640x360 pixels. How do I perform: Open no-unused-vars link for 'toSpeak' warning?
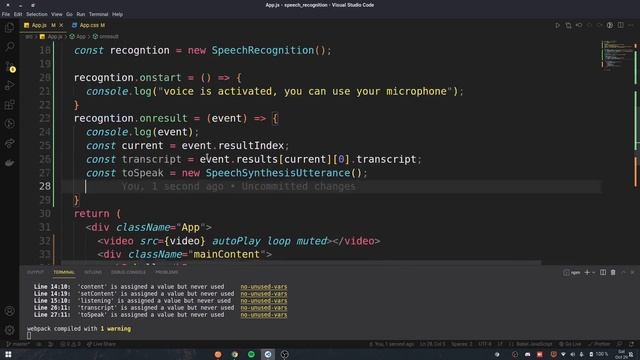(x=264, y=315)
